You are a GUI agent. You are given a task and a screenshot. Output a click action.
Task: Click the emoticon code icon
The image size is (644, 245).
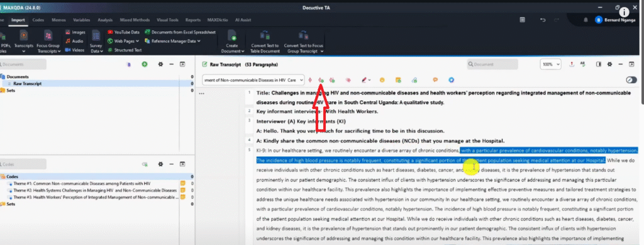[x=382, y=80]
